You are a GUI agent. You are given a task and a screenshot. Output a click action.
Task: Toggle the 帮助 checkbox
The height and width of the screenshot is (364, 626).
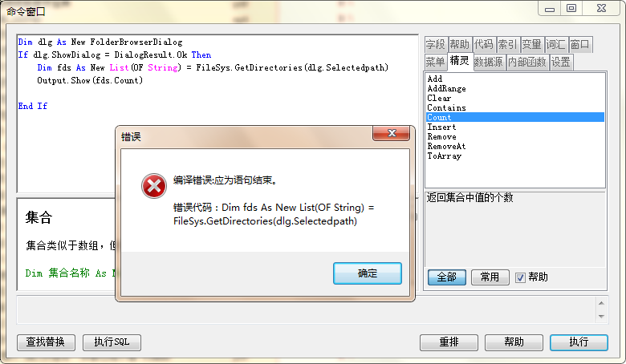(x=520, y=277)
